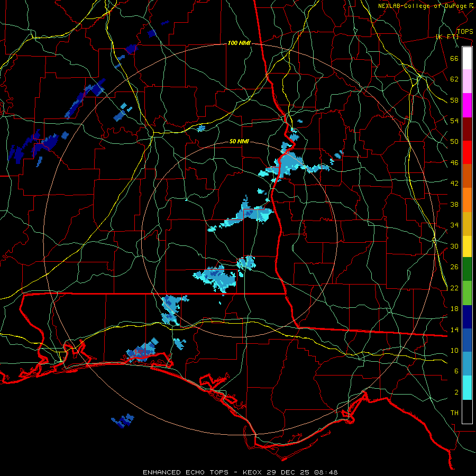Click the 10 scale label
The image size is (476, 476).
[x=454, y=351]
